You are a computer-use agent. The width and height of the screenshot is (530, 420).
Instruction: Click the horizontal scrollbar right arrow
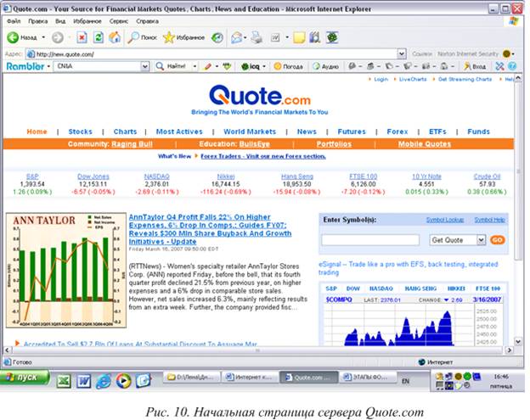[x=510, y=350]
